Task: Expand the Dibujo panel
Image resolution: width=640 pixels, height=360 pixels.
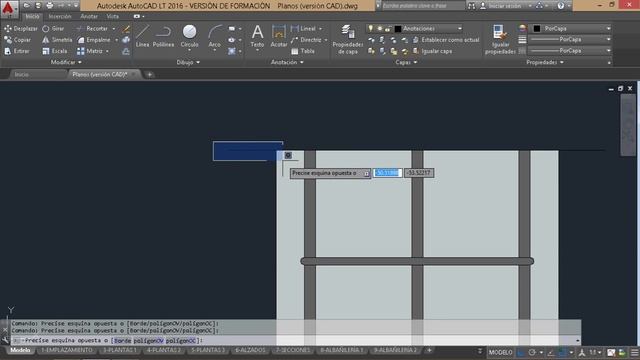Action: click(188, 62)
